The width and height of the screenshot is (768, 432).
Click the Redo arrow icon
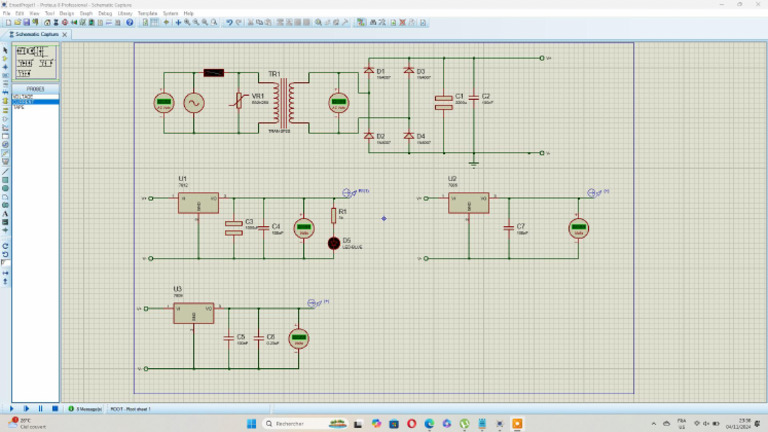[239, 23]
